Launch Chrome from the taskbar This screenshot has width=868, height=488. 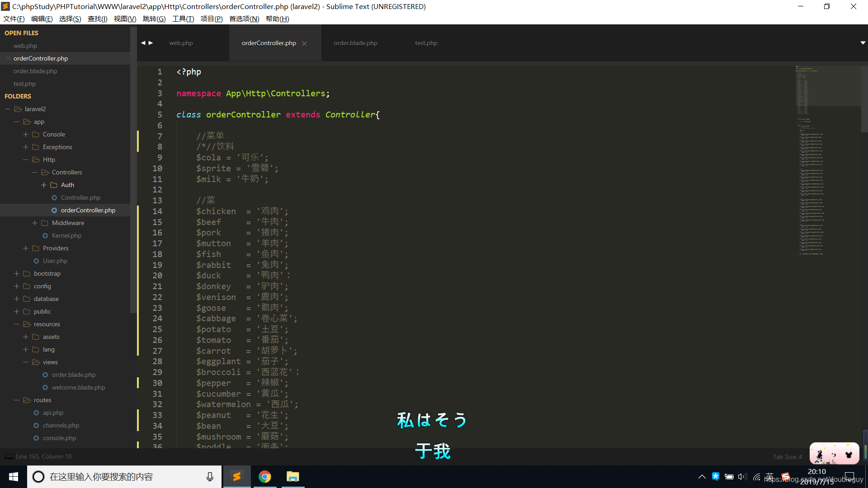point(265,477)
